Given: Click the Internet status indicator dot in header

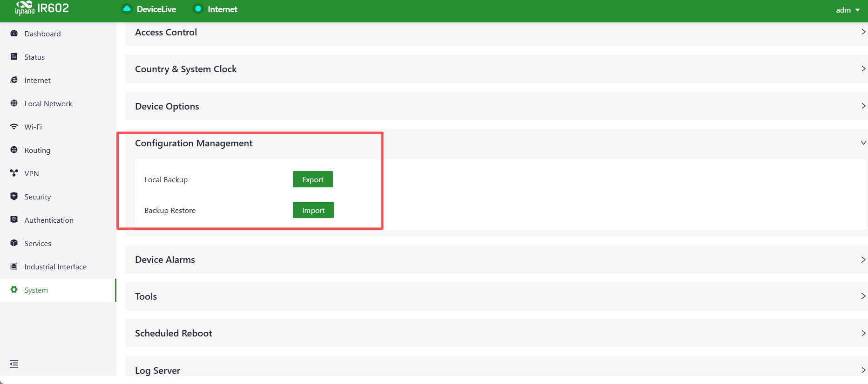Looking at the screenshot, I should (198, 9).
